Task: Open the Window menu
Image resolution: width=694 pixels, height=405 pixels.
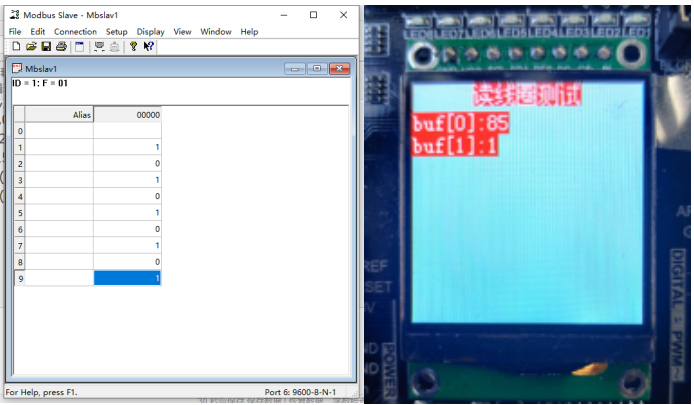Action: (x=216, y=31)
